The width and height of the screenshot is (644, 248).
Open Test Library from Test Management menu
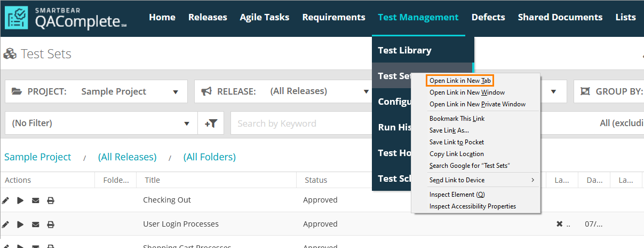point(404,50)
